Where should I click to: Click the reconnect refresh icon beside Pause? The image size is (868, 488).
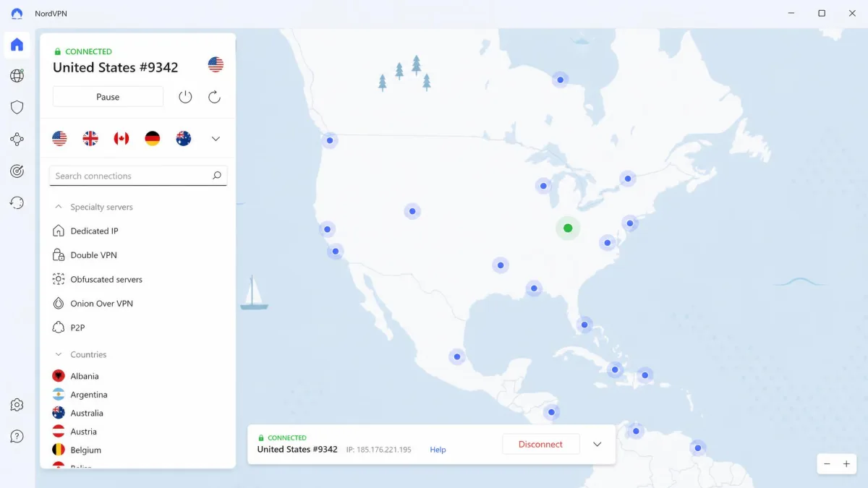214,97
